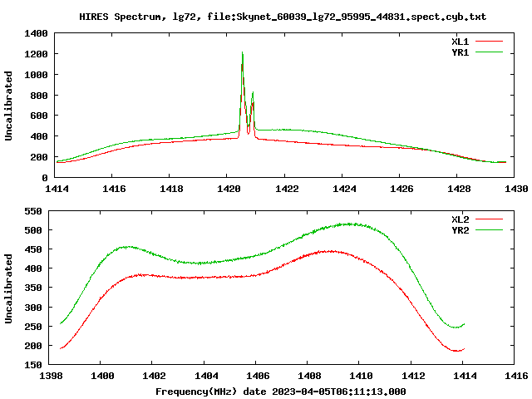The image size is (532, 399).
Task: Click the 150 tick on lower y-axis
Action: point(33,365)
